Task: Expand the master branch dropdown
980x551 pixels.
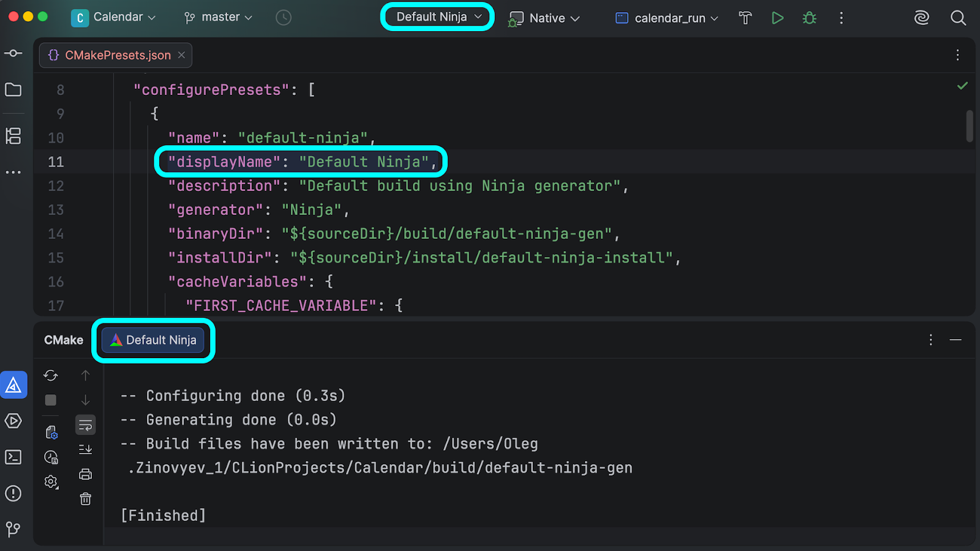Action: [218, 18]
